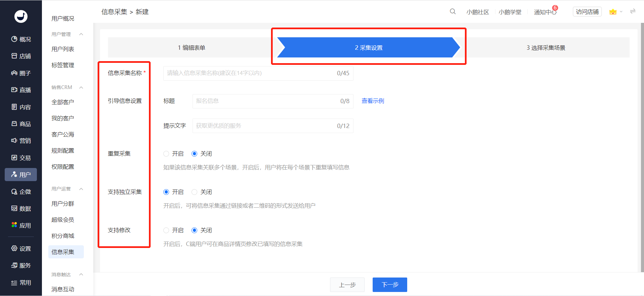Open 全部客户 in the submenu

(x=63, y=102)
